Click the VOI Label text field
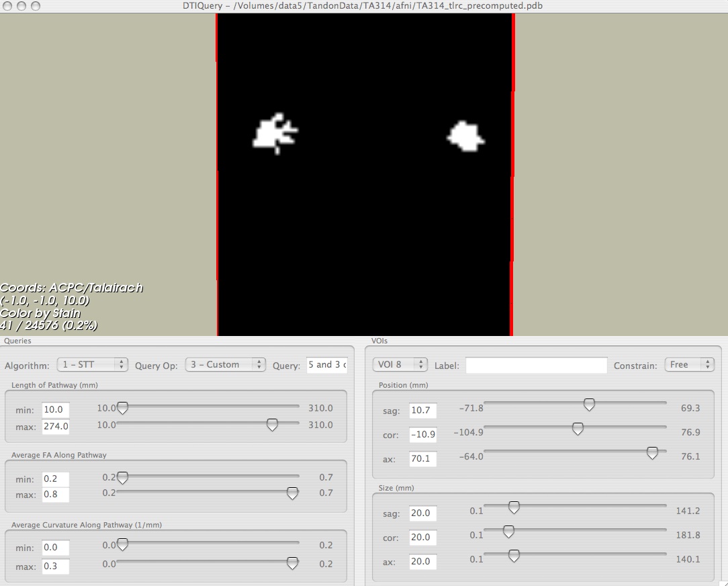The image size is (728, 586). click(x=536, y=366)
